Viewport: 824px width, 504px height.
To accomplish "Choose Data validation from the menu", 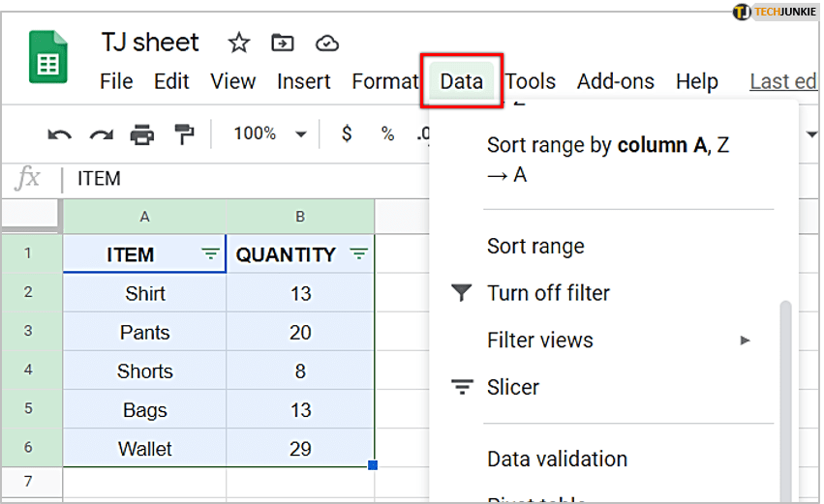I will click(557, 459).
